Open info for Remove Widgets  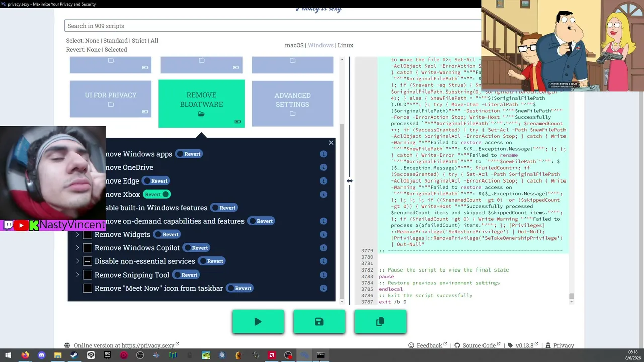(x=324, y=235)
